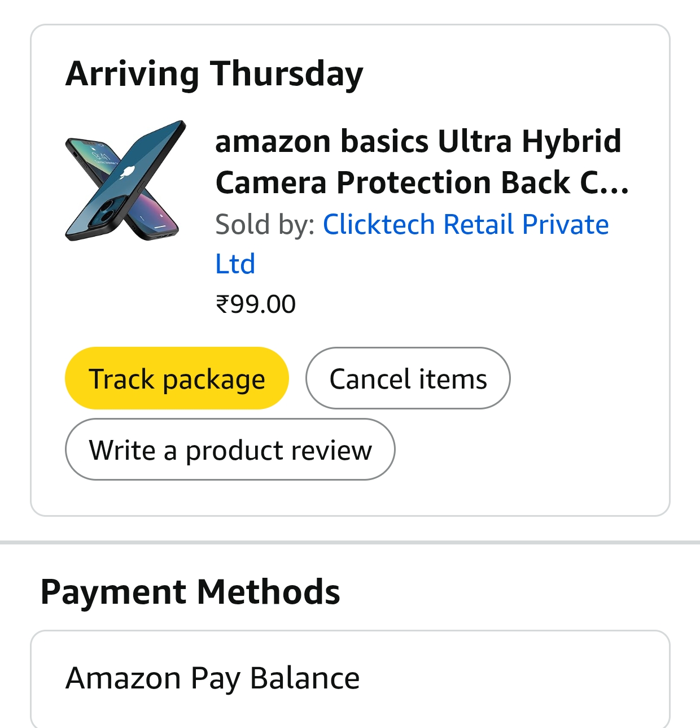This screenshot has height=728, width=700.
Task: Click the word 'Thursday' in the delivery status
Action: [x=286, y=74]
